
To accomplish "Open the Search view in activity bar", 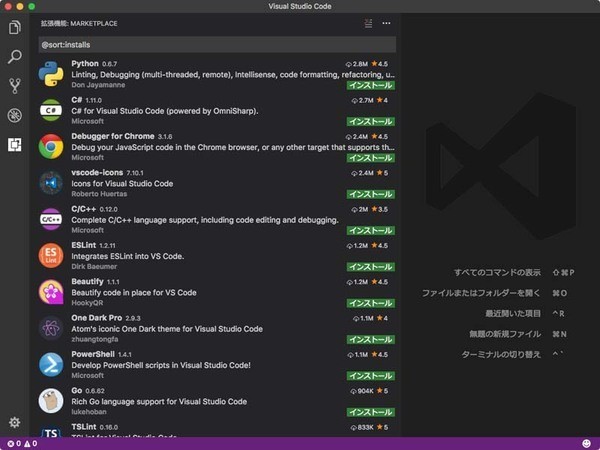I will (15, 57).
